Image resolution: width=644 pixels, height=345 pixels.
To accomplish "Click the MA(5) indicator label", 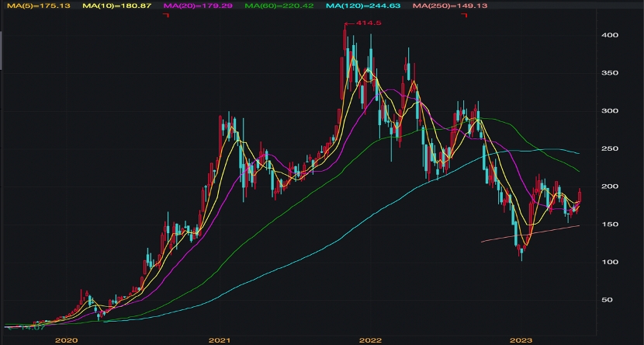I will click(x=38, y=5).
